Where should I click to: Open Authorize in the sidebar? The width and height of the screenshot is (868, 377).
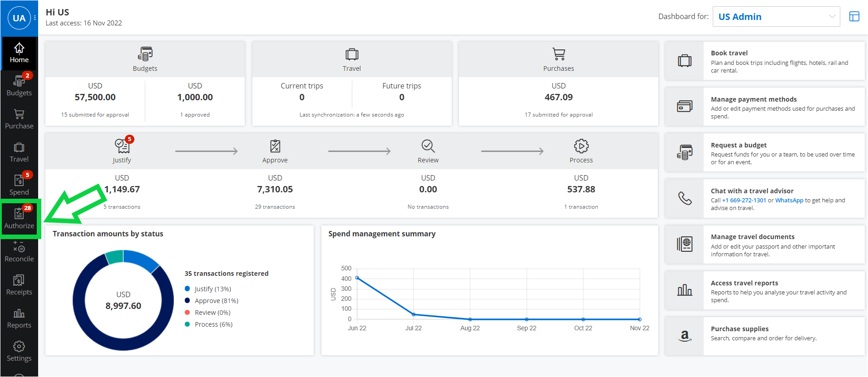[x=19, y=219]
